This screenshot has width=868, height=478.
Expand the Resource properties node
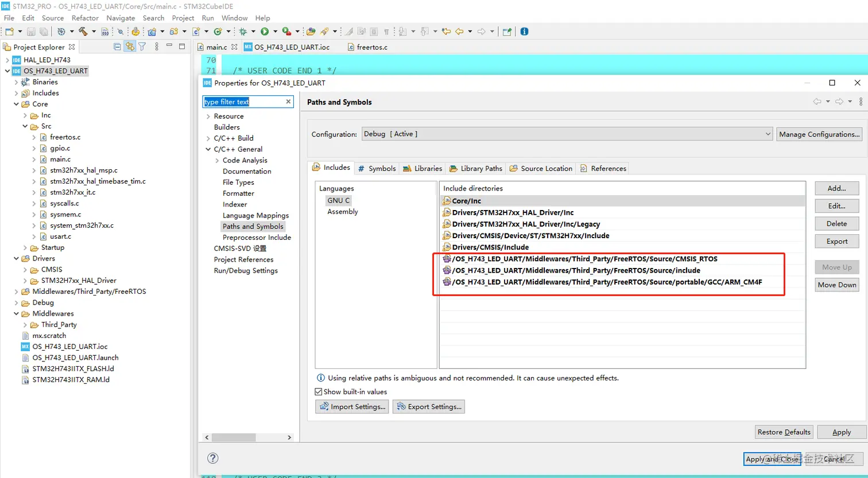[208, 116]
